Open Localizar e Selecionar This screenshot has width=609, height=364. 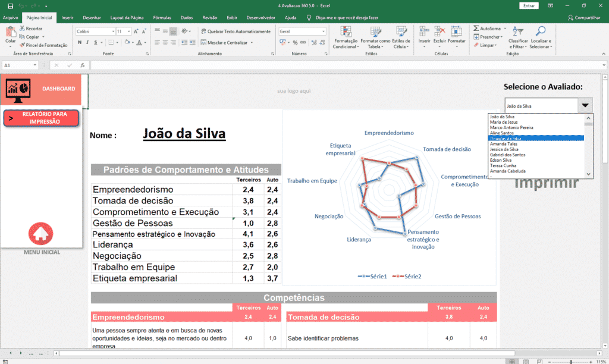[541, 37]
